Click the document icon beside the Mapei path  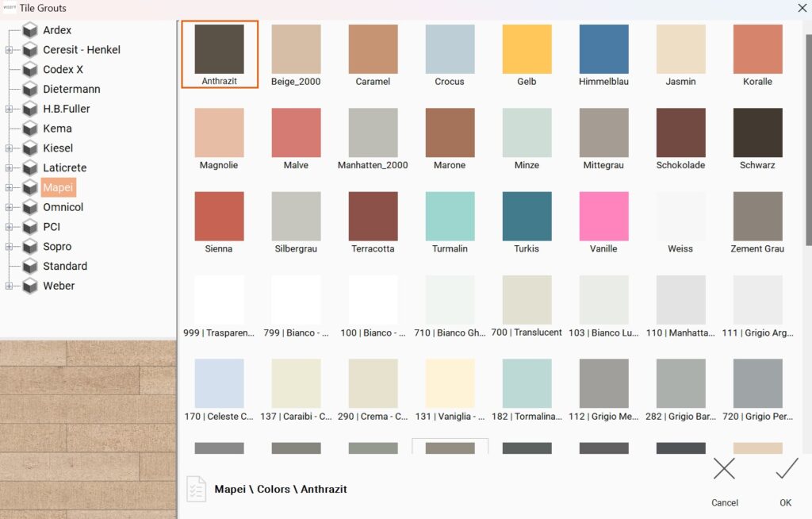(197, 489)
